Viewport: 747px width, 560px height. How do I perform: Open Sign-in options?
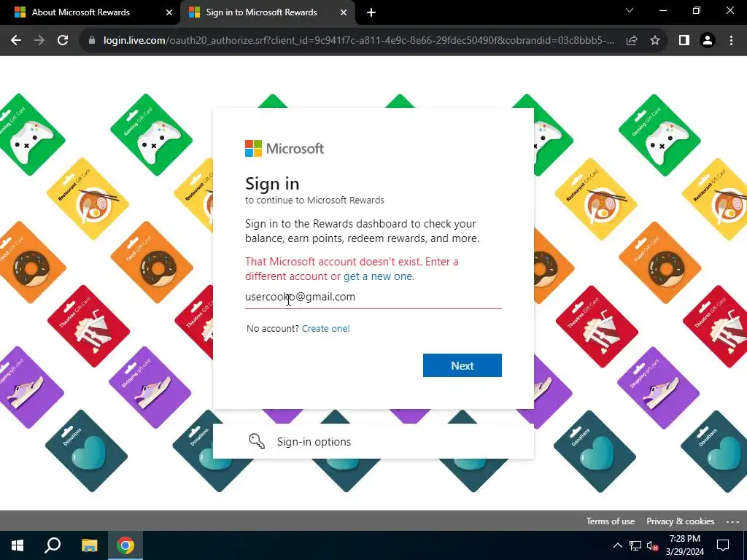coord(373,441)
